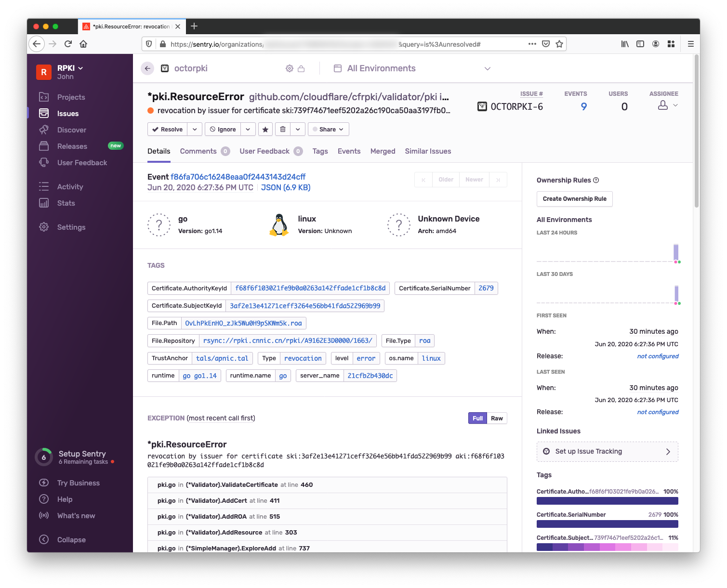Image resolution: width=727 pixels, height=588 pixels.
Task: Open Releases in sidebar
Action: point(72,146)
